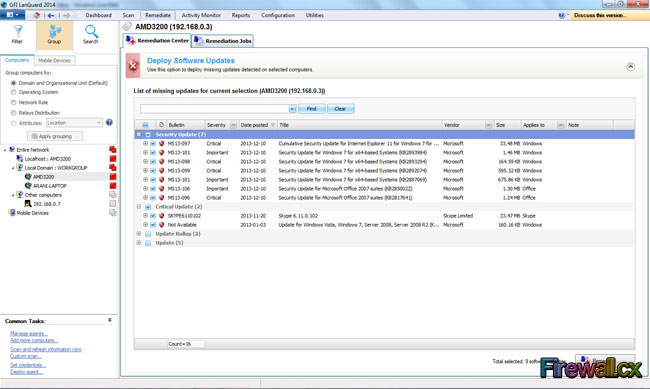Viewport: 650px width, 389px height.
Task: Click the ARANI-LAPTOP computer icon
Action: 28,186
